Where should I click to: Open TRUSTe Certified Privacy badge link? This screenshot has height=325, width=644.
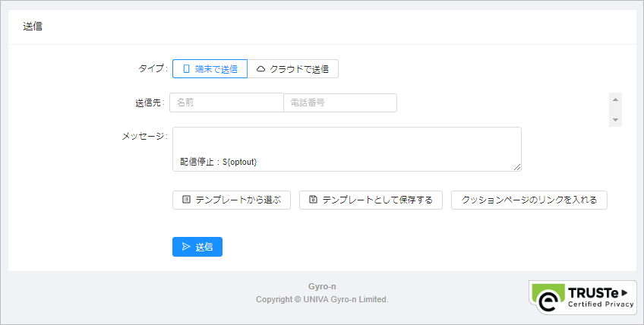(582, 298)
